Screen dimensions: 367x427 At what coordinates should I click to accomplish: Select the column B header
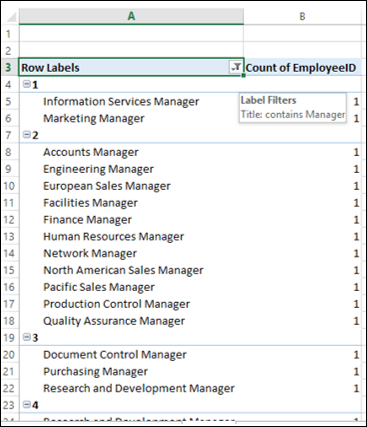[302, 16]
